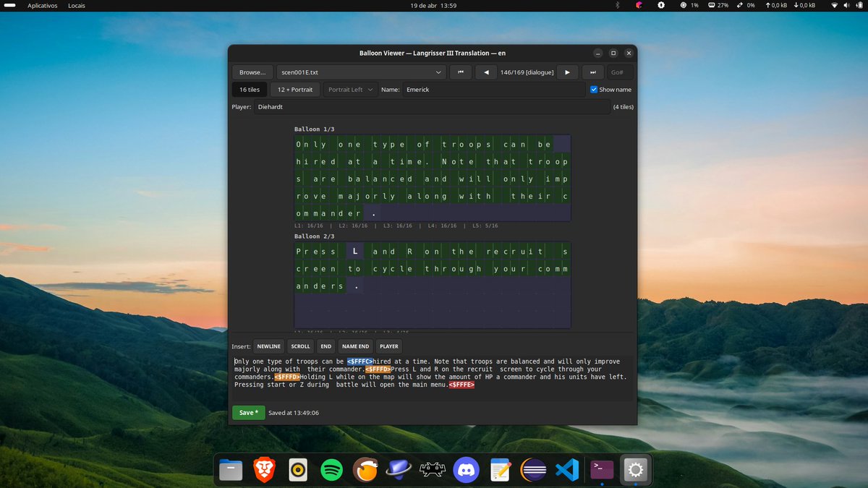Image resolution: width=868 pixels, height=488 pixels.
Task: Click the white circular tray icon
Action: click(661, 5)
